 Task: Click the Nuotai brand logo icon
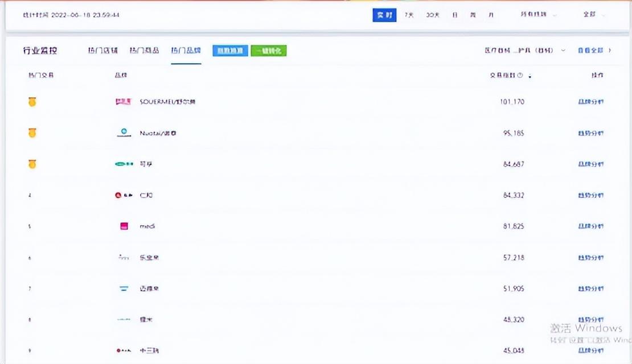[x=124, y=133]
